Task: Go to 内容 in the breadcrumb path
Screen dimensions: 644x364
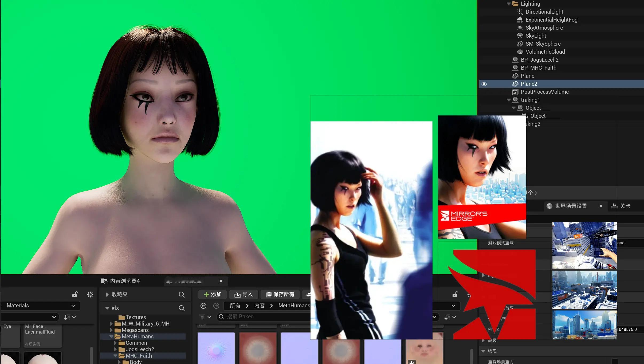Action: (x=259, y=306)
